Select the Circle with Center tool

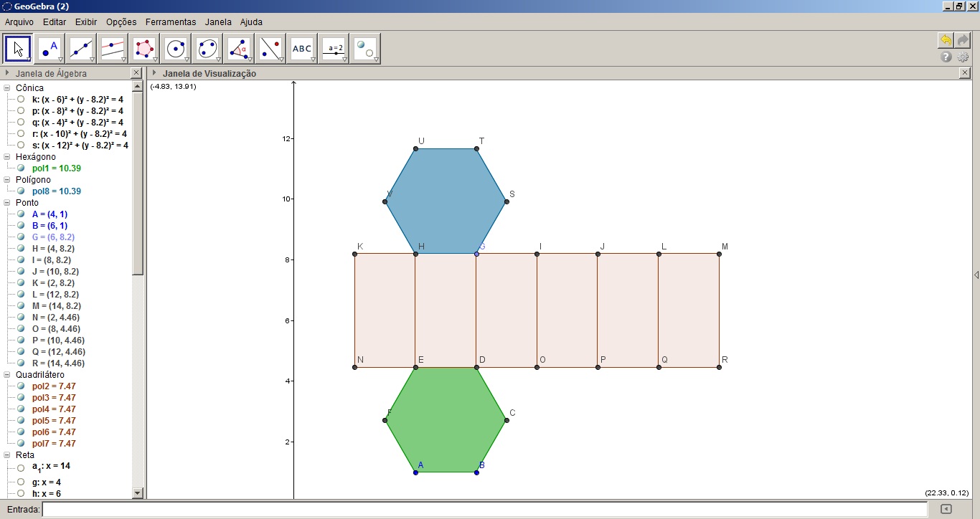tap(176, 49)
